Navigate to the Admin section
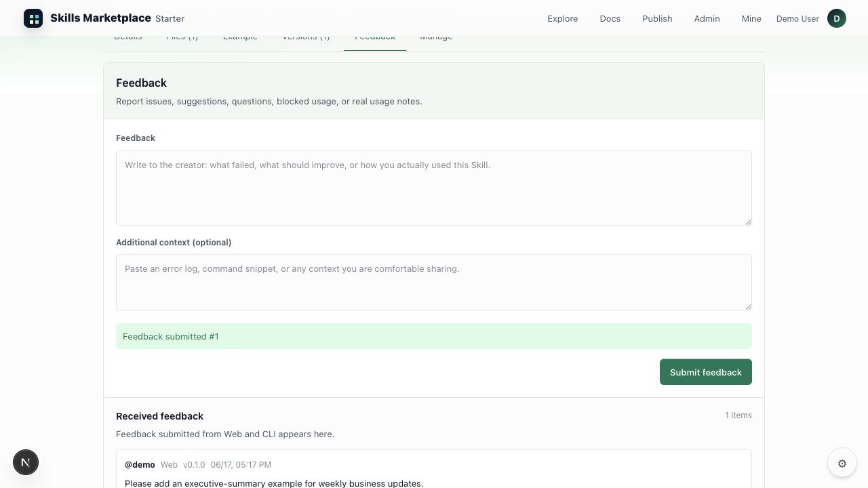Viewport: 868px width, 488px height. [x=707, y=18]
